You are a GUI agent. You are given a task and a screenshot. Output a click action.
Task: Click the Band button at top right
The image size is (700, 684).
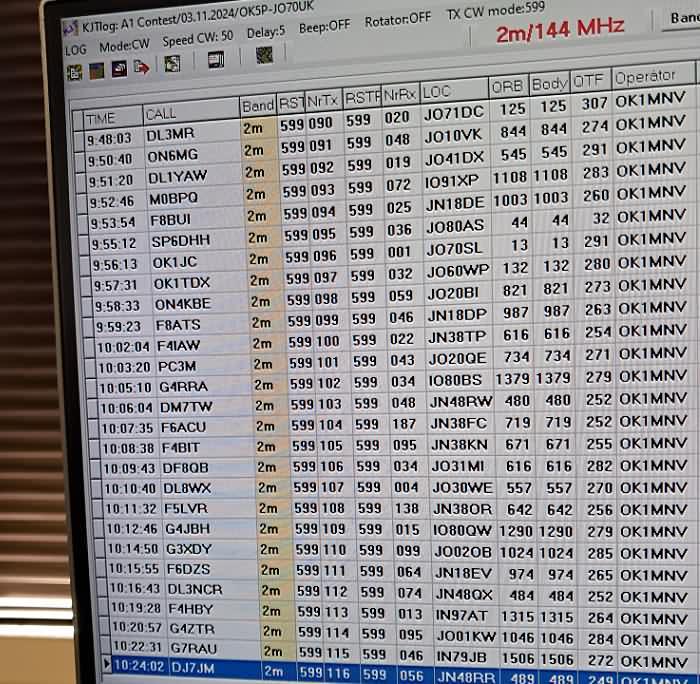pyautogui.click(x=683, y=18)
